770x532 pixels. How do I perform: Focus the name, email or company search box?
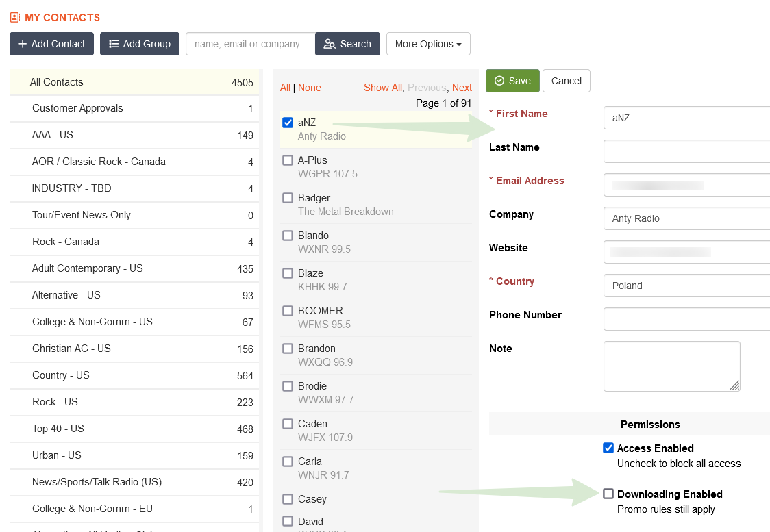pyautogui.click(x=250, y=44)
